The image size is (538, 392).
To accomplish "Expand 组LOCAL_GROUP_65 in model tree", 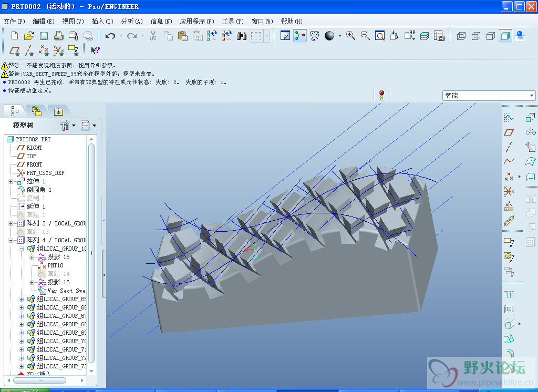I will tap(21, 300).
